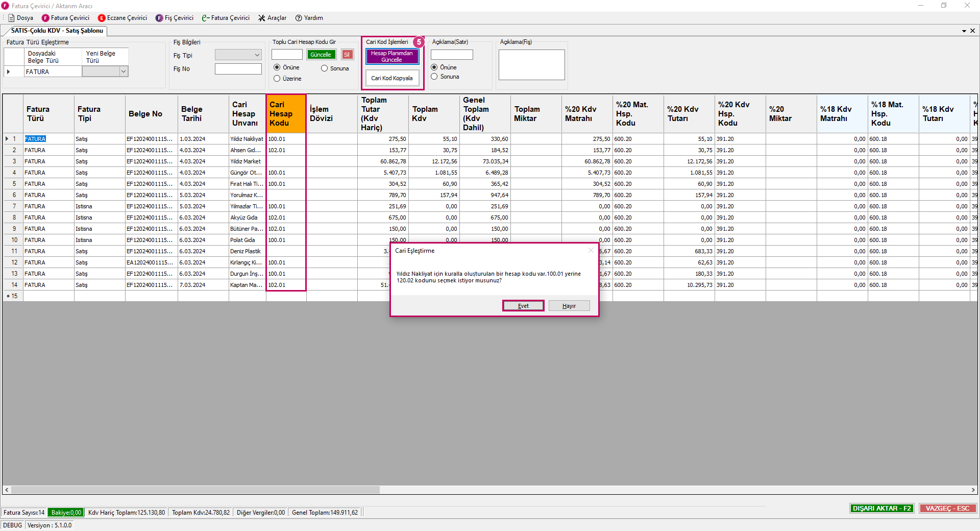Select row 1 via its arrow indicator
This screenshot has width=980, height=531.
(7, 139)
